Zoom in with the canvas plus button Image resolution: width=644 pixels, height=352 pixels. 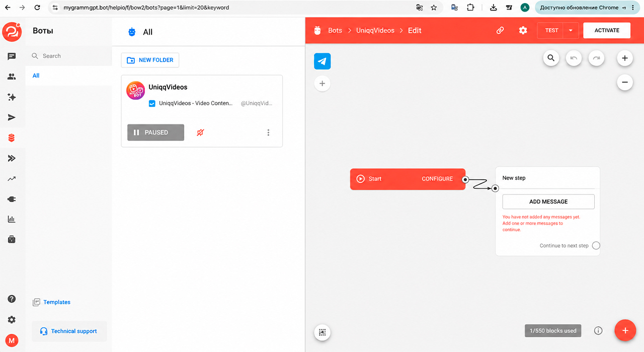coord(625,58)
